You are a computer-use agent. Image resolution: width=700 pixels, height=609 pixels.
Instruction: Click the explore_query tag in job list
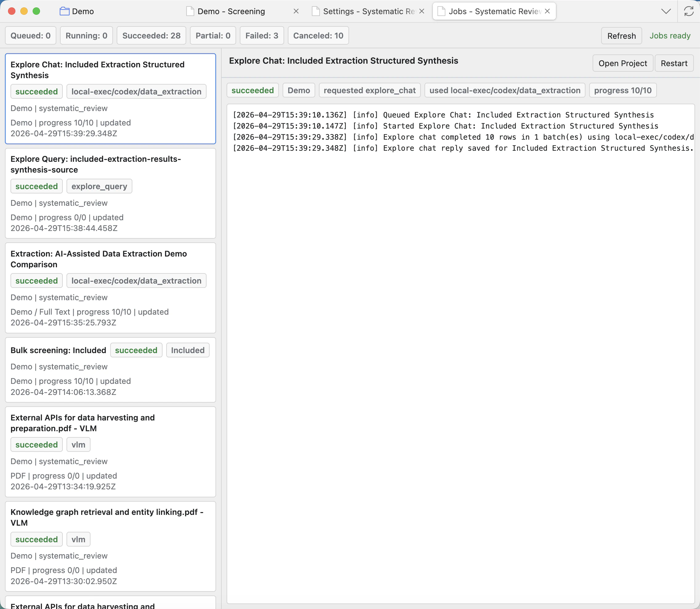(x=99, y=186)
